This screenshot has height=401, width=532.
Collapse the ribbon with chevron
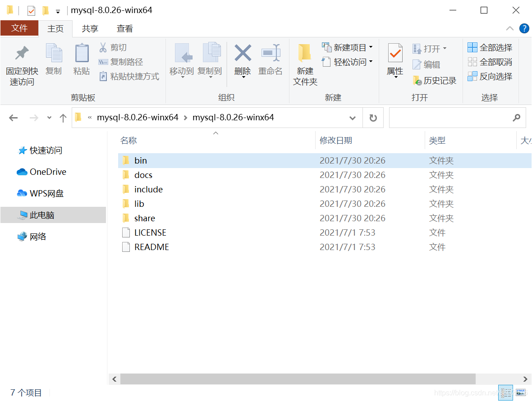[x=509, y=28]
